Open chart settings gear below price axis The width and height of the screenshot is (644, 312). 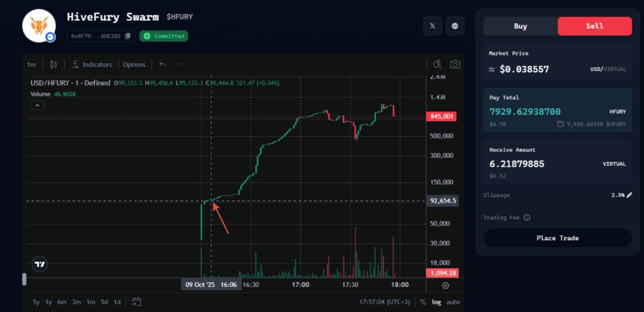pos(445,285)
